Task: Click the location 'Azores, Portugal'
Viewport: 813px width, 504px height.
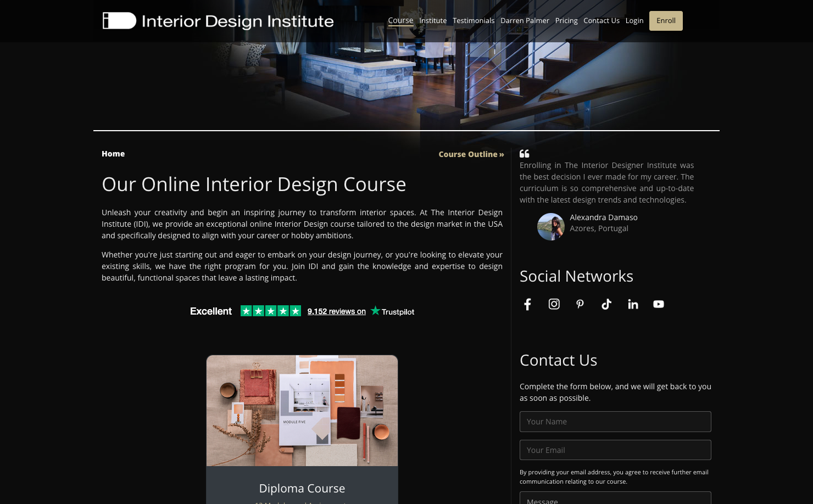Action: (599, 228)
